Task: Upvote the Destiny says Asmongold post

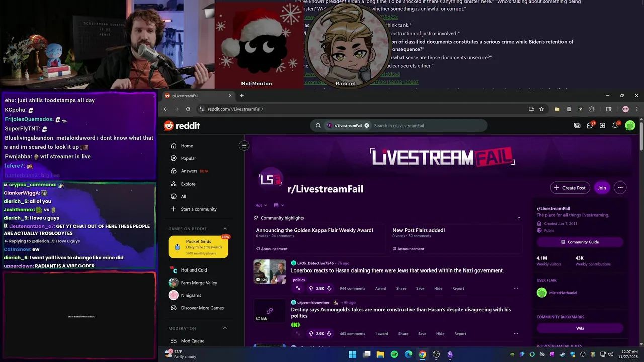Action: coord(311,334)
